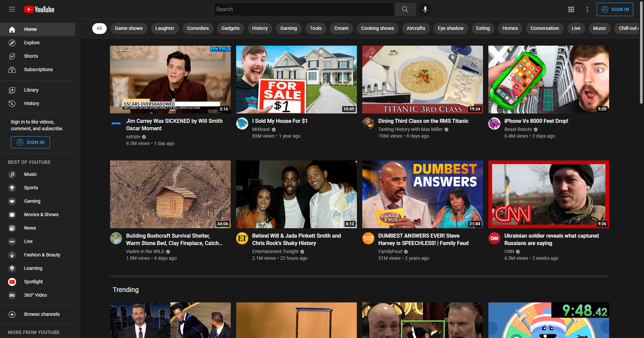Select the Conversation chip
The height and width of the screenshot is (338, 644).
point(545,29)
